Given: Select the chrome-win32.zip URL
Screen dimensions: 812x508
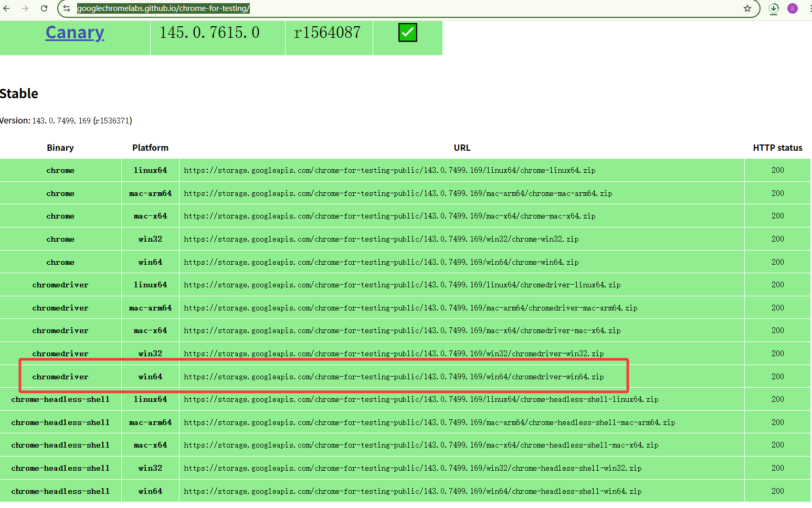Looking at the screenshot, I should [x=381, y=239].
